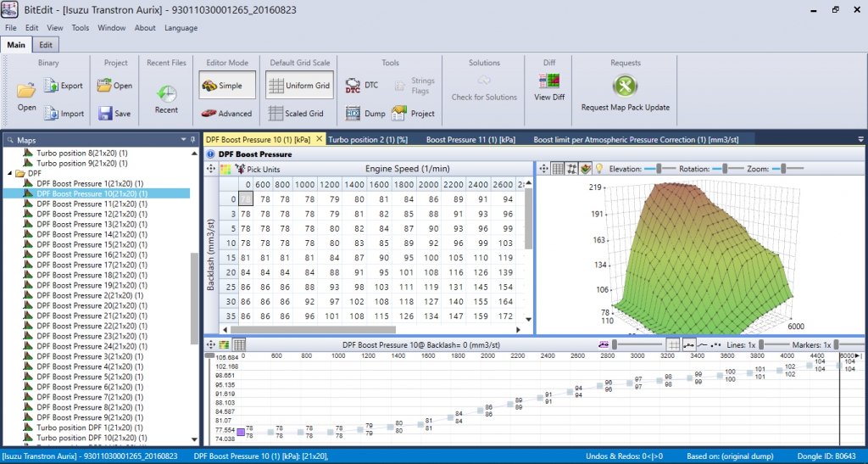The height and width of the screenshot is (464, 868).
Task: Select Scaled Grid option
Action: 296,113
